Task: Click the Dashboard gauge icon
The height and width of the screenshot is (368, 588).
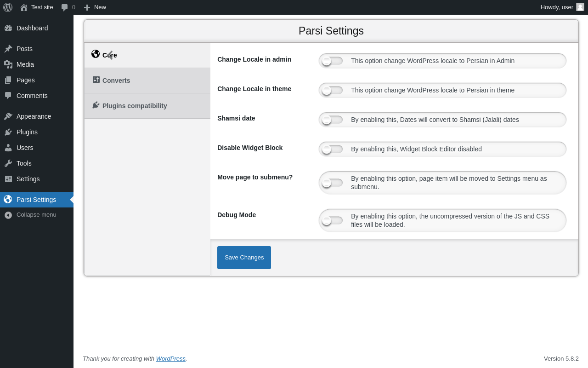Action: click(8, 28)
